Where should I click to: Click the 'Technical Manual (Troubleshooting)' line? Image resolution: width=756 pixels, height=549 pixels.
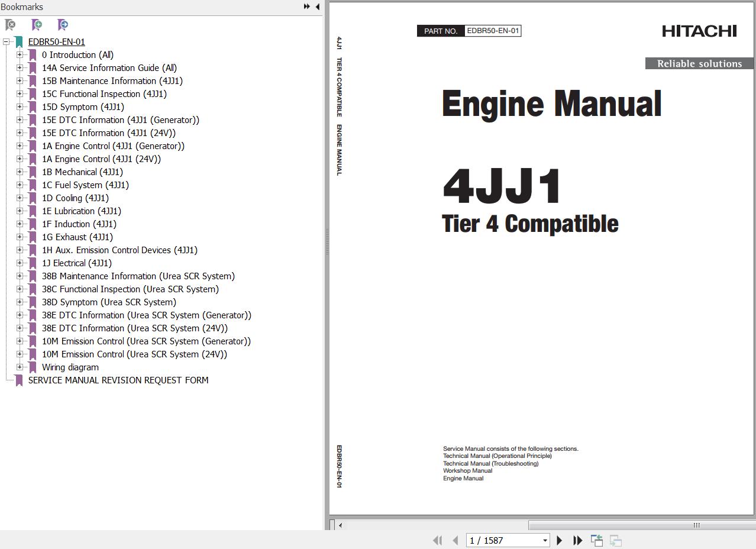click(491, 464)
